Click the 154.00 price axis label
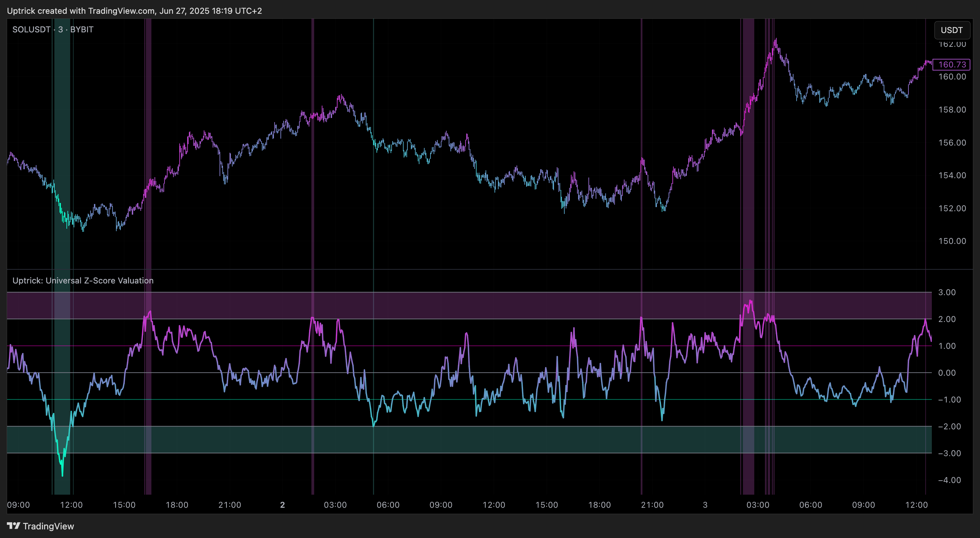The height and width of the screenshot is (538, 980). coord(952,175)
